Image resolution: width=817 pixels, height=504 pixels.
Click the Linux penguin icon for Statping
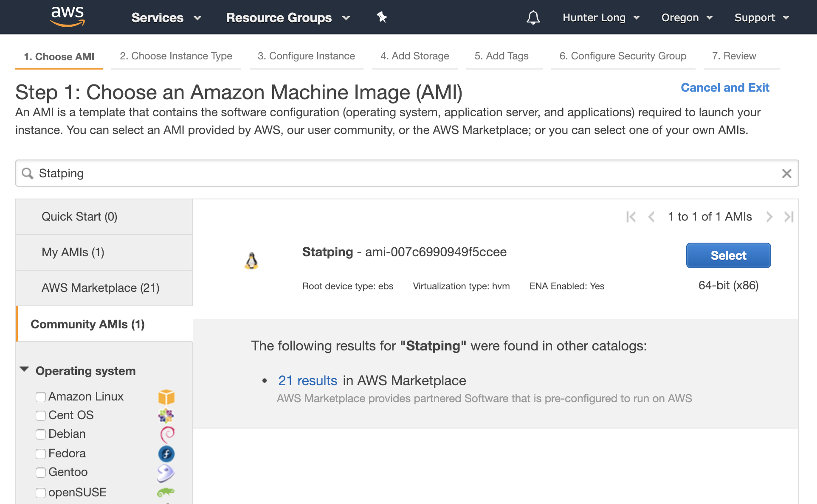pyautogui.click(x=251, y=260)
